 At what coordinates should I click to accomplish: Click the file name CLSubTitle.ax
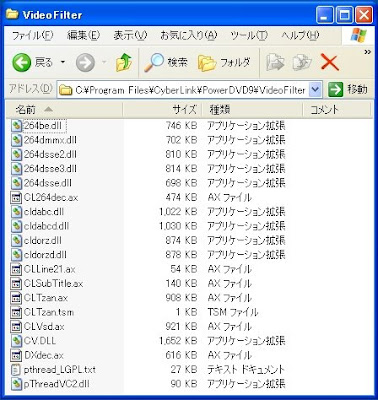click(x=53, y=283)
